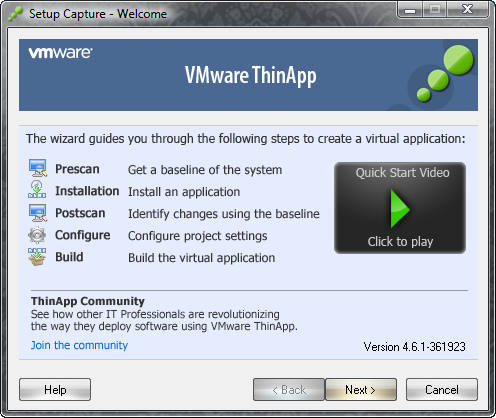The width and height of the screenshot is (496, 418).
Task: Cancel the Setup Capture wizard
Action: pyautogui.click(x=442, y=389)
